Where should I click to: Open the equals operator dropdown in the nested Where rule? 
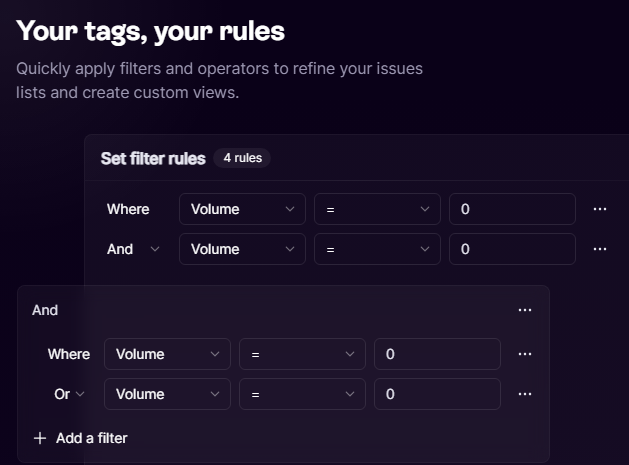(x=302, y=354)
